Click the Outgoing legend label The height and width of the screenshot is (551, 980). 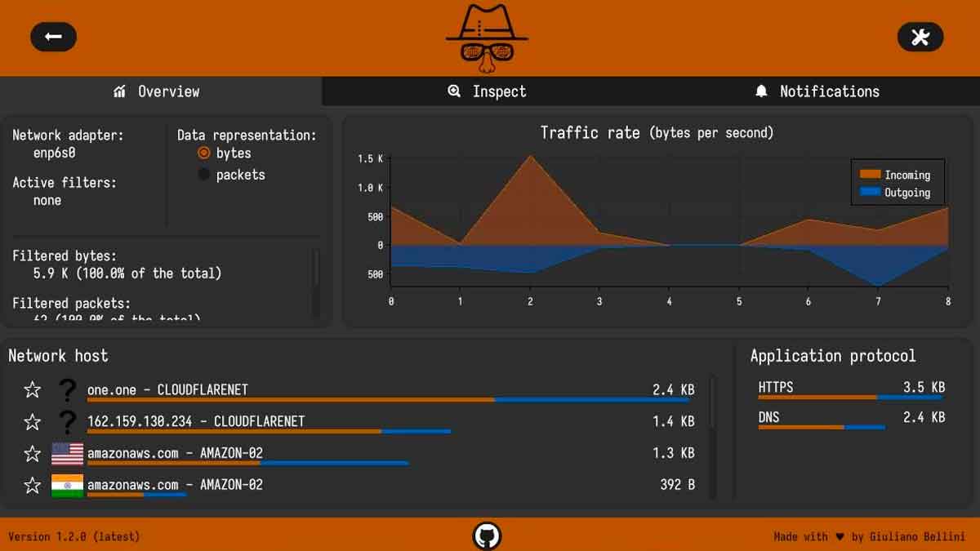point(907,193)
